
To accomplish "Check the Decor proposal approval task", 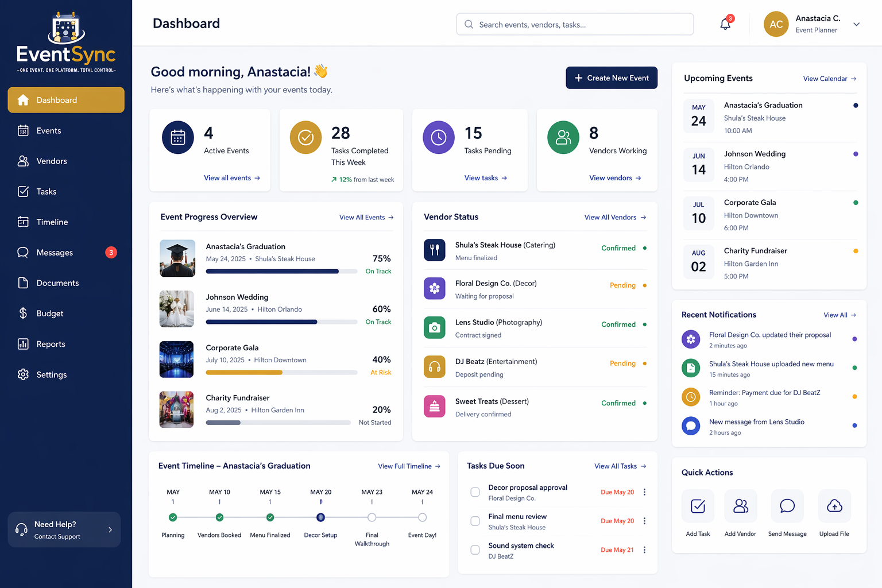I will (x=475, y=492).
